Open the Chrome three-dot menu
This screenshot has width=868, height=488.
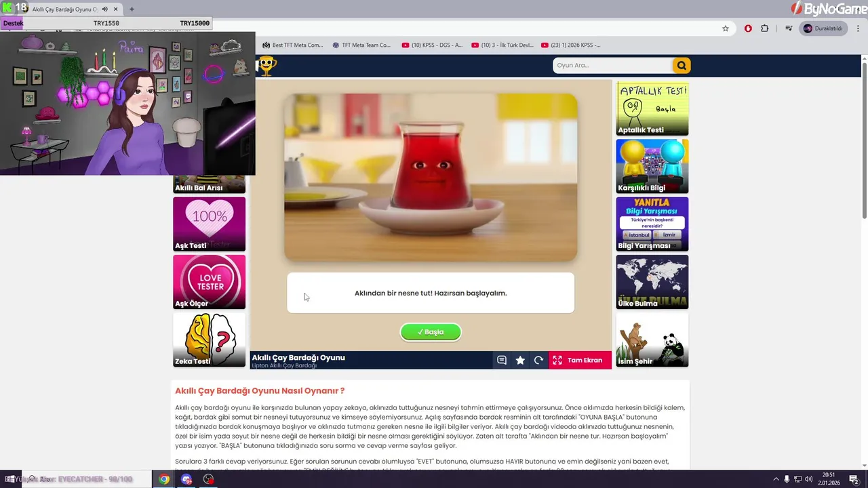tap(858, 28)
